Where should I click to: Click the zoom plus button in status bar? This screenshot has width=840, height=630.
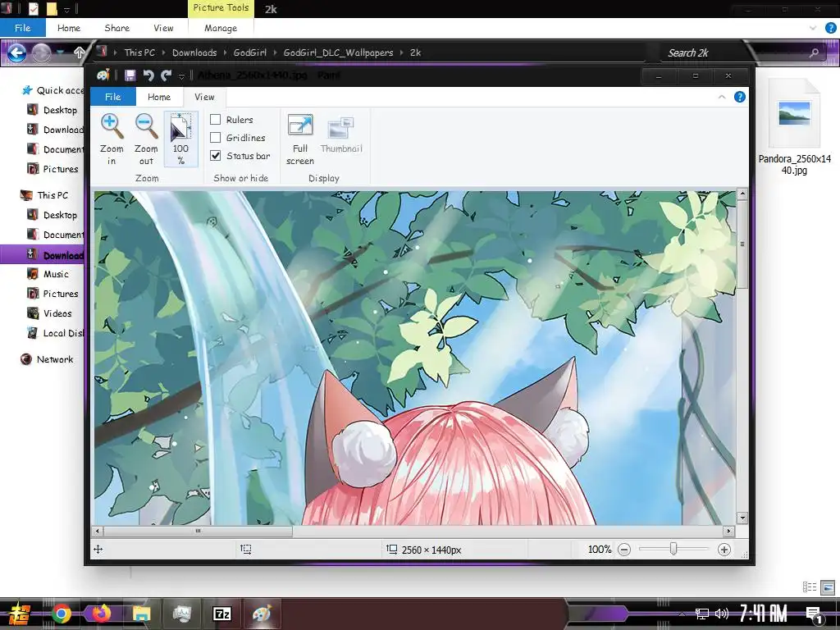click(724, 549)
